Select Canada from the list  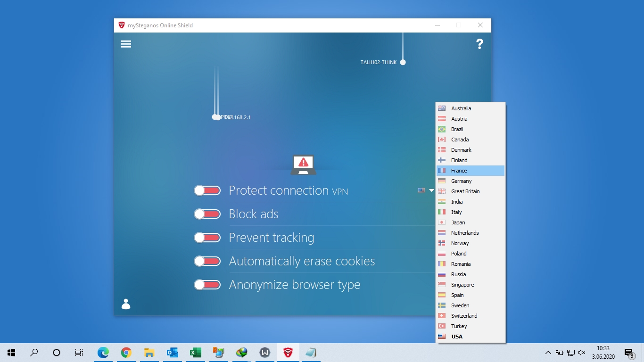(x=471, y=140)
